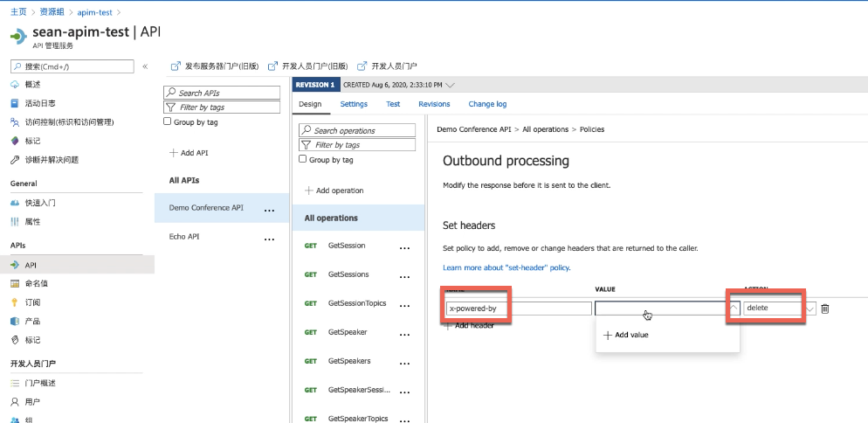
Task: Click 开发人员门户 external link
Action: point(387,66)
